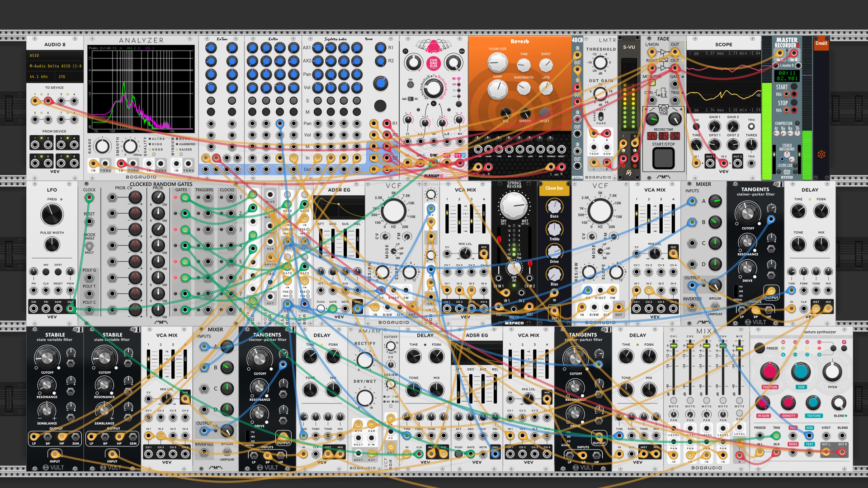The width and height of the screenshot is (868, 488).
Task: Open the orange Credit label panel
Action: (821, 44)
